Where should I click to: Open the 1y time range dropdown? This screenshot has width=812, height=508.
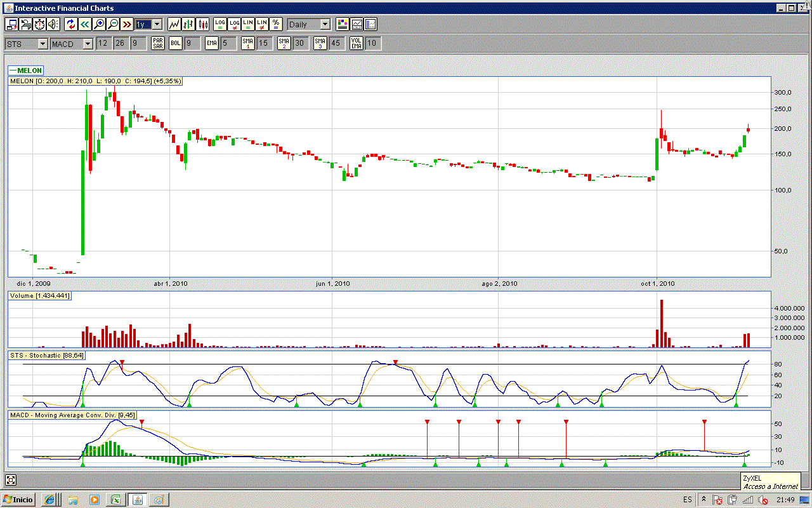pos(157,24)
